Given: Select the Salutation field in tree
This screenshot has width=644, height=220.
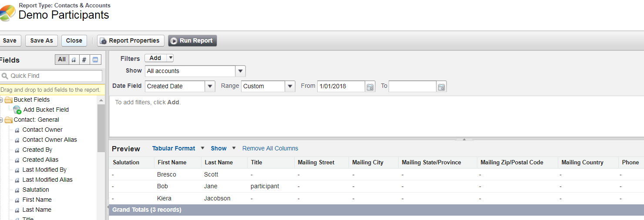Looking at the screenshot, I should [x=36, y=190].
